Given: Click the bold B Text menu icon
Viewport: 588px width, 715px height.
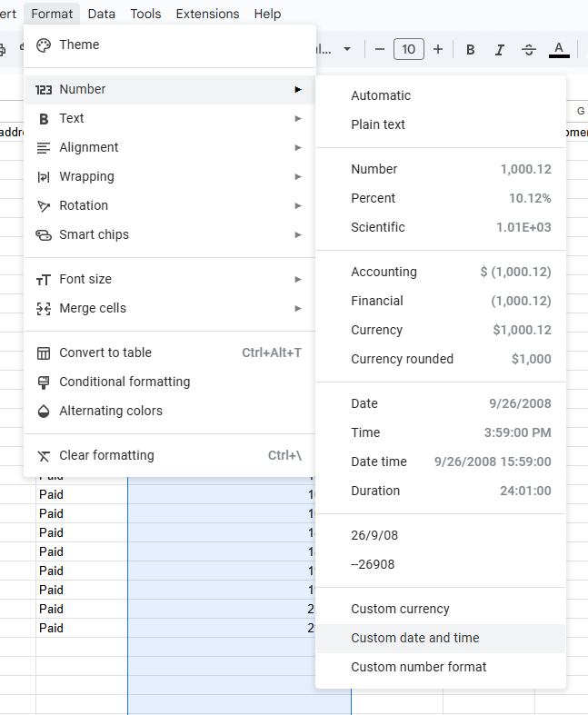Looking at the screenshot, I should (x=44, y=119).
